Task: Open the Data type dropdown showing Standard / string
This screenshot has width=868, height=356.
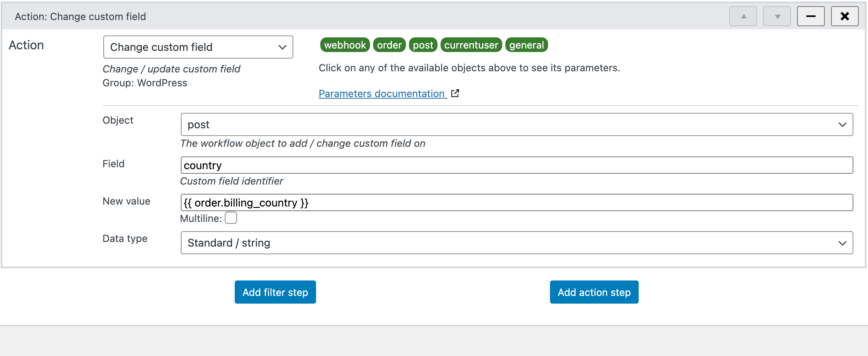Action: 516,243
